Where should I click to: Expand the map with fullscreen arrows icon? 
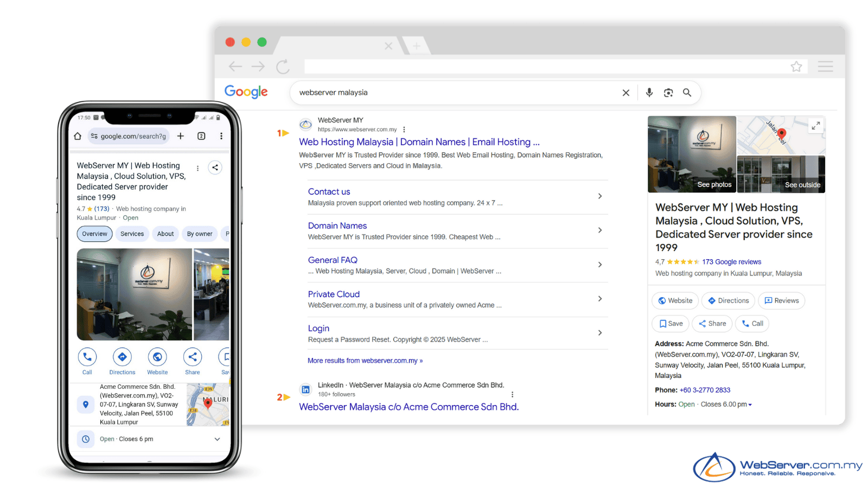tap(815, 126)
